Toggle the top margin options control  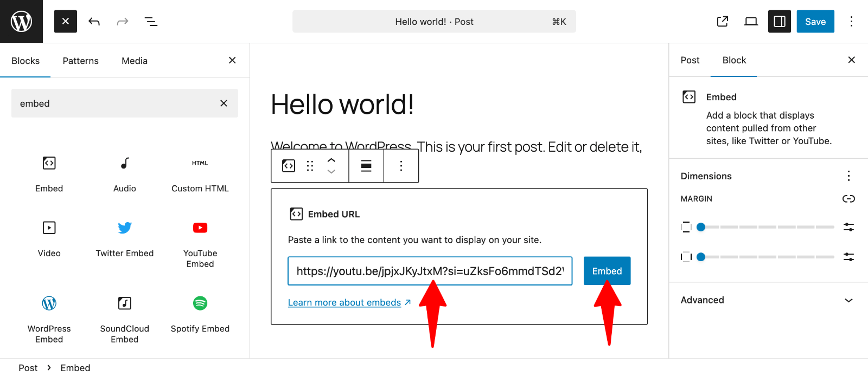pos(849,227)
